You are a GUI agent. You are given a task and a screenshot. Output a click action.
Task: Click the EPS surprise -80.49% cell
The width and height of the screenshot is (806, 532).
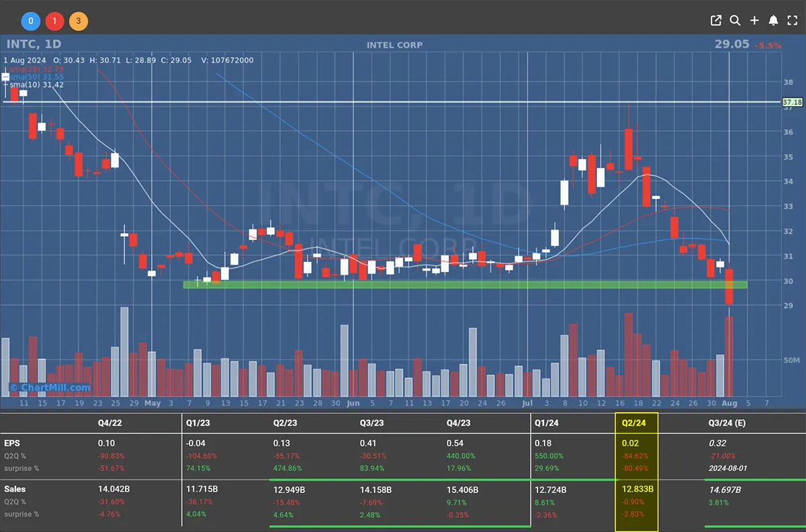point(637,468)
